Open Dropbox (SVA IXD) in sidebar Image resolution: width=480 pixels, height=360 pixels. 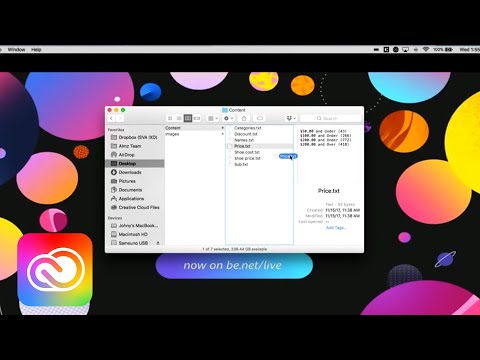point(134,137)
